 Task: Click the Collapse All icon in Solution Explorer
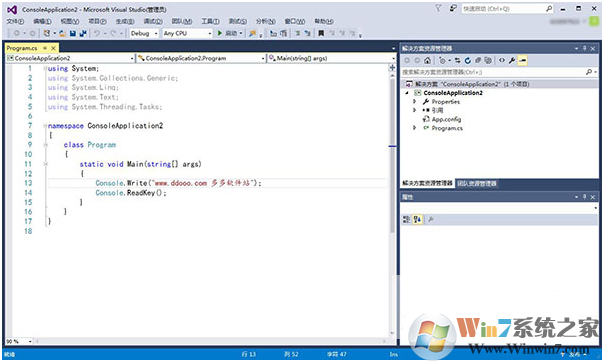(478, 61)
